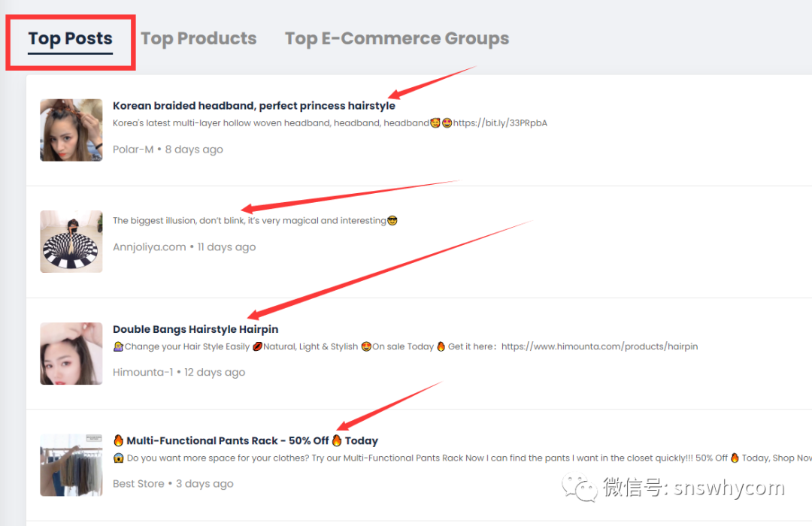Viewport: 812px width, 526px height.
Task: Go to the Himounta-1 author name
Action: (143, 373)
